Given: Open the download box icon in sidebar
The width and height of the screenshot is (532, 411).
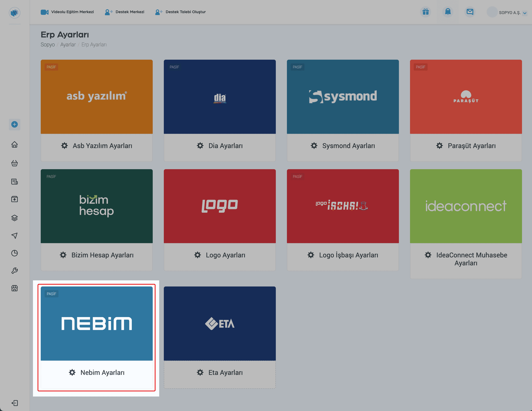Looking at the screenshot, I should click(x=15, y=199).
